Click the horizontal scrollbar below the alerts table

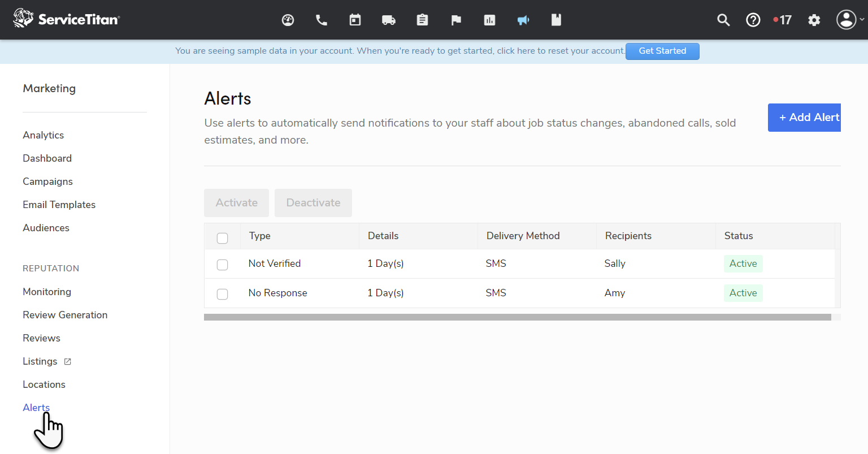coord(518,317)
